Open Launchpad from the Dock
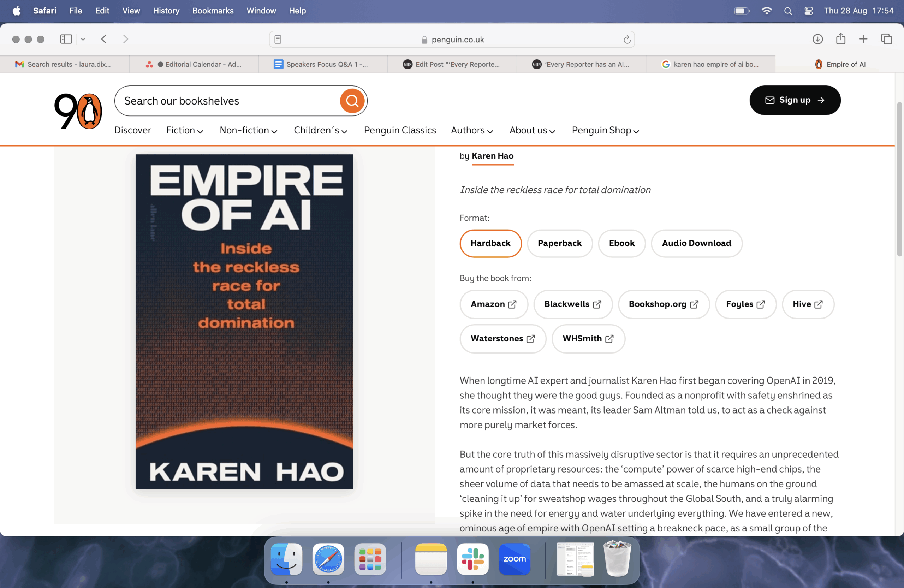Screen dimensions: 904x588 370,559
